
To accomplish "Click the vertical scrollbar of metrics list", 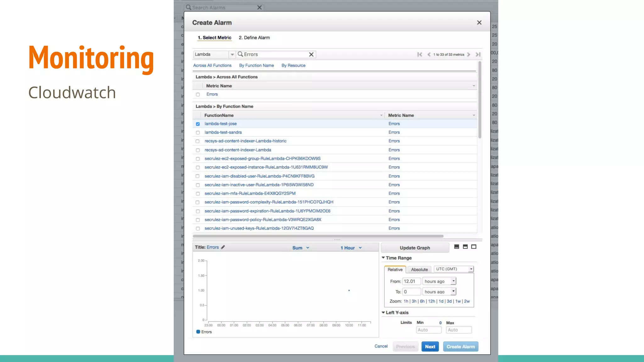I will (480, 100).
